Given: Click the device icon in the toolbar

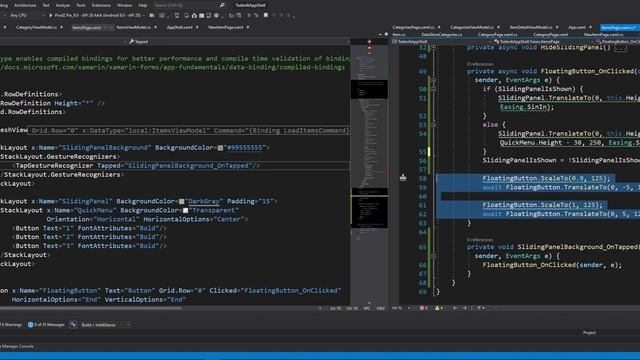Looking at the screenshot, I should point(177,16).
